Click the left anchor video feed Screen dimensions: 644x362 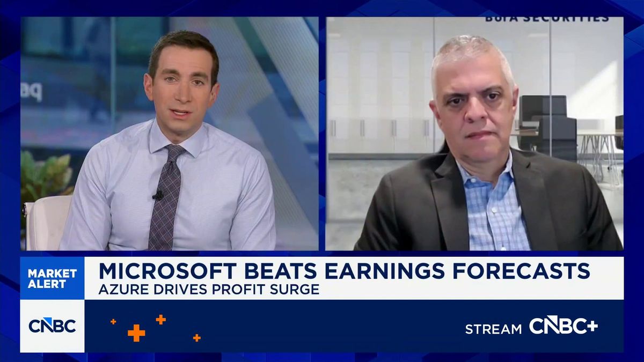(170, 134)
